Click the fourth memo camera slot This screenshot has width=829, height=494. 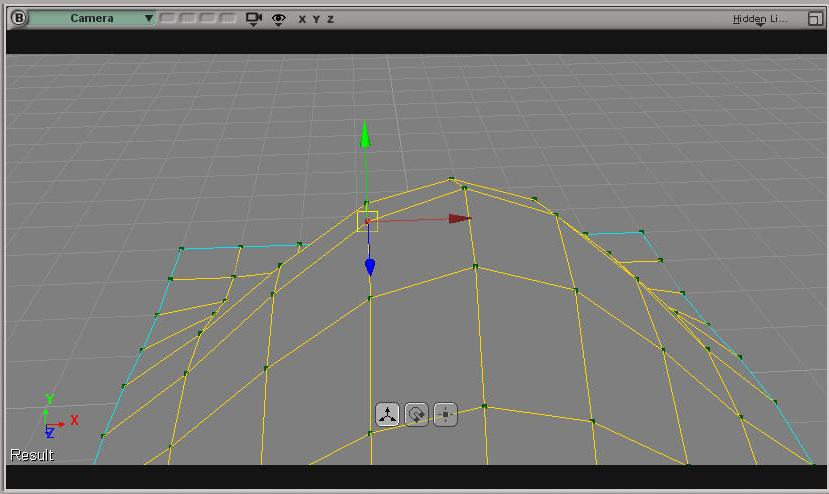228,18
